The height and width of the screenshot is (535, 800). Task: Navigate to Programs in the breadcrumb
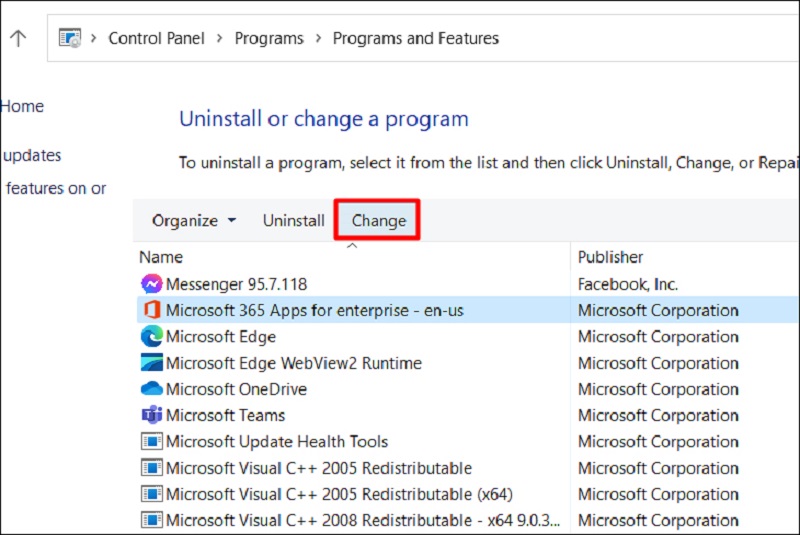coord(269,39)
